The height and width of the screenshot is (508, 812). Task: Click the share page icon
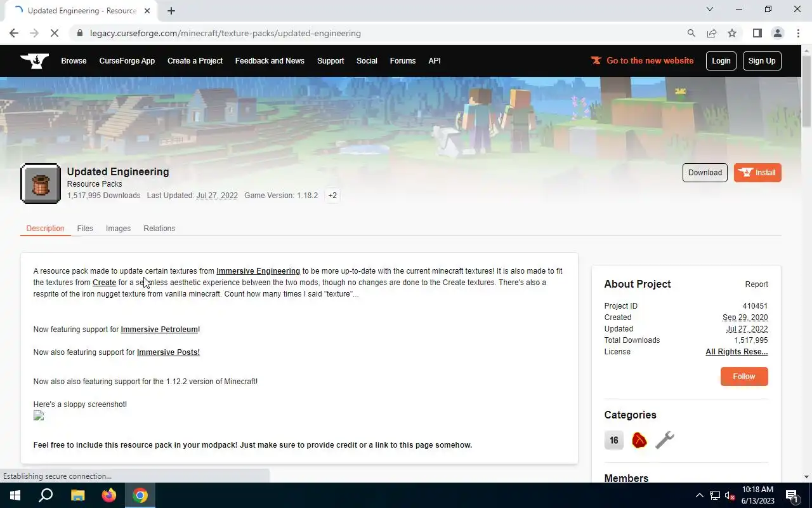[x=712, y=33]
